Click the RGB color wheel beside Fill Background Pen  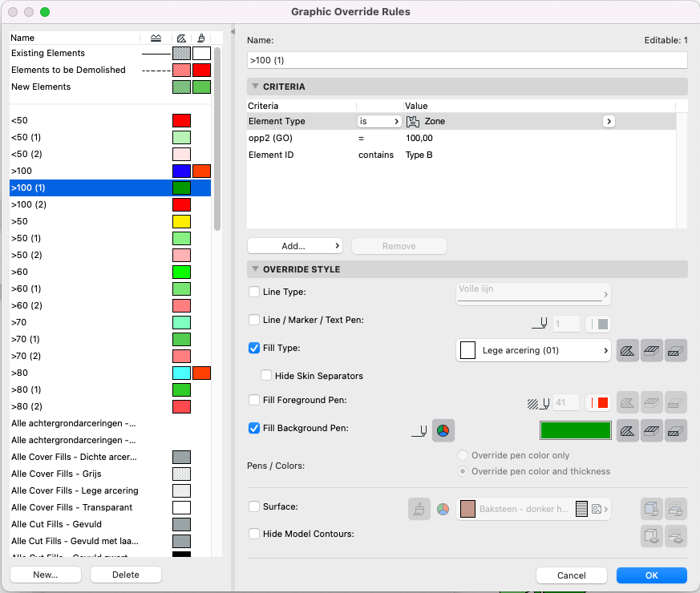click(x=443, y=430)
